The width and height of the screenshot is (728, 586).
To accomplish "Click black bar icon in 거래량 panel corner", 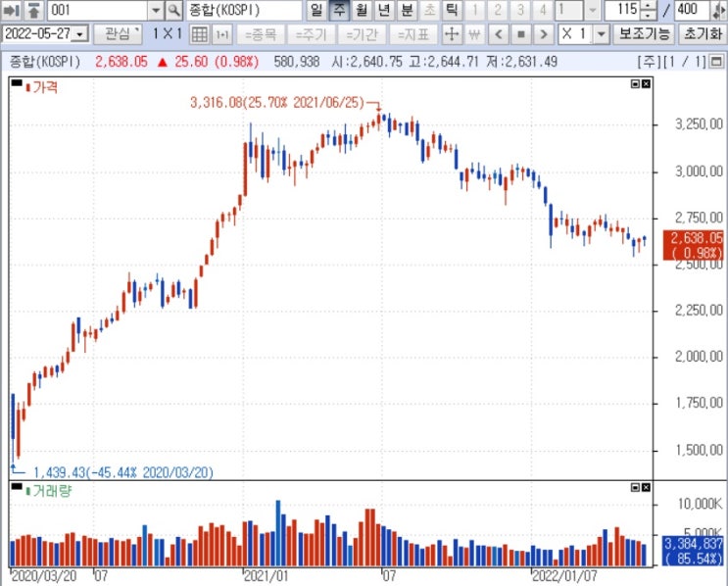I will [x=17, y=487].
